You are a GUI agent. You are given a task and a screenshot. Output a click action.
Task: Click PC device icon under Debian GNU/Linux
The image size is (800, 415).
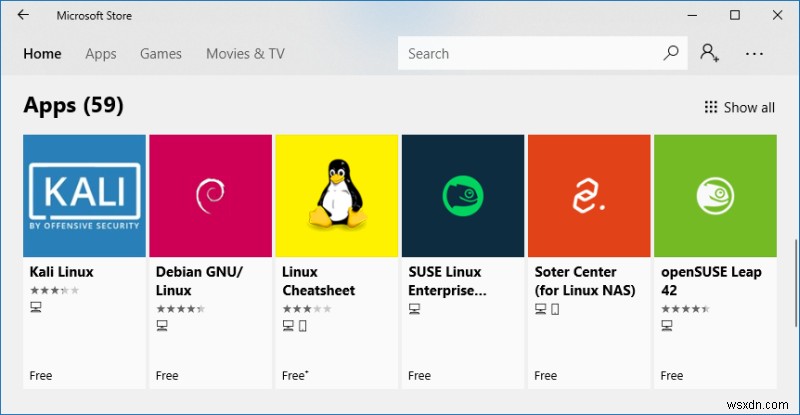pos(162,325)
